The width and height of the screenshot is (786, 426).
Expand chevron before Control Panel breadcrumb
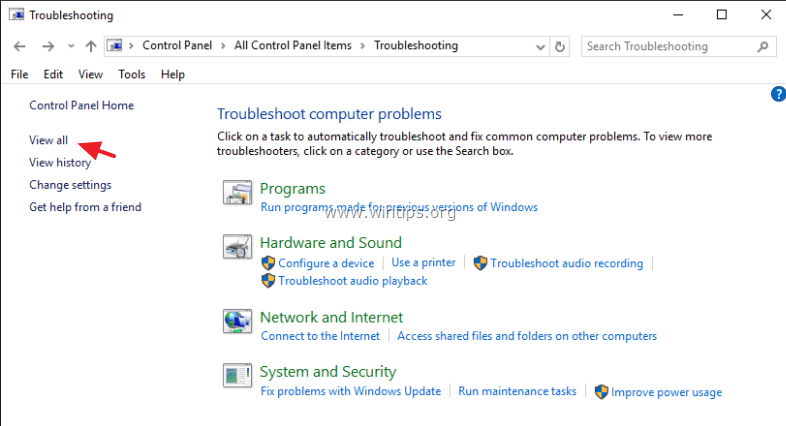131,46
